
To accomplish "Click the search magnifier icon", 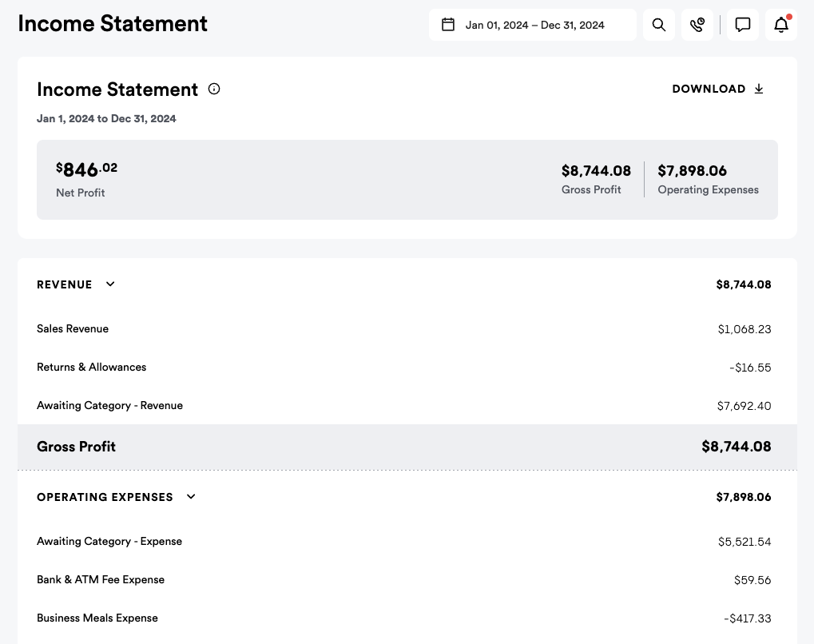I will pos(659,25).
